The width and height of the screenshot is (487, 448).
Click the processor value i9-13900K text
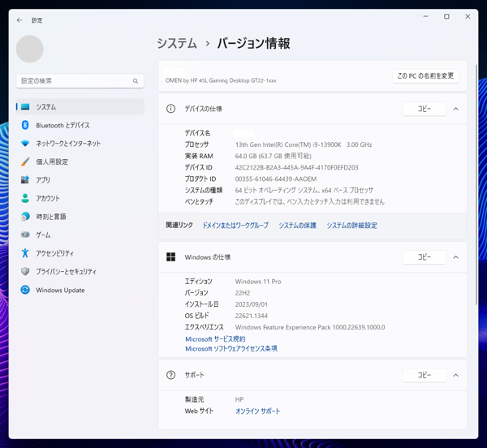[304, 144]
